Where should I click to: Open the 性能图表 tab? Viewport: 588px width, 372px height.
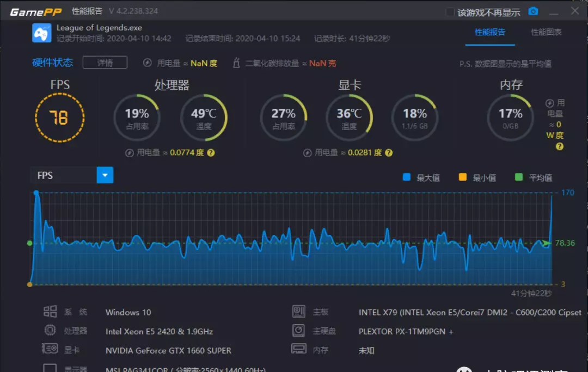546,32
